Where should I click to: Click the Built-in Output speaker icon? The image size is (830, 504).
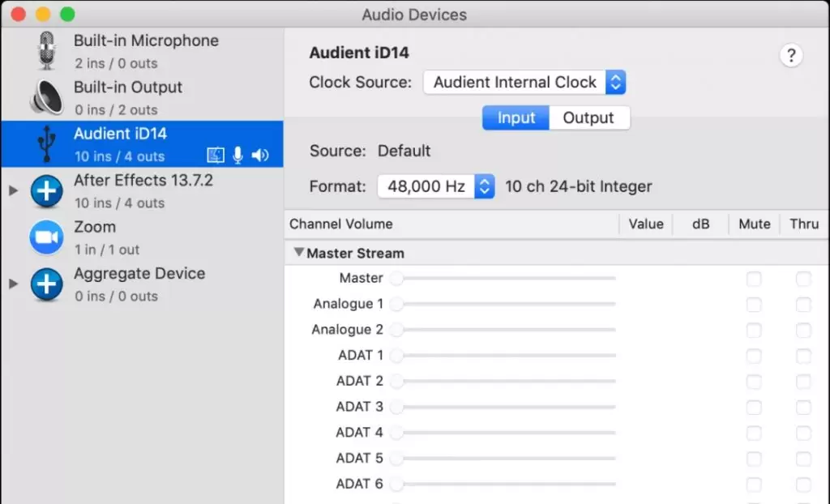click(46, 97)
